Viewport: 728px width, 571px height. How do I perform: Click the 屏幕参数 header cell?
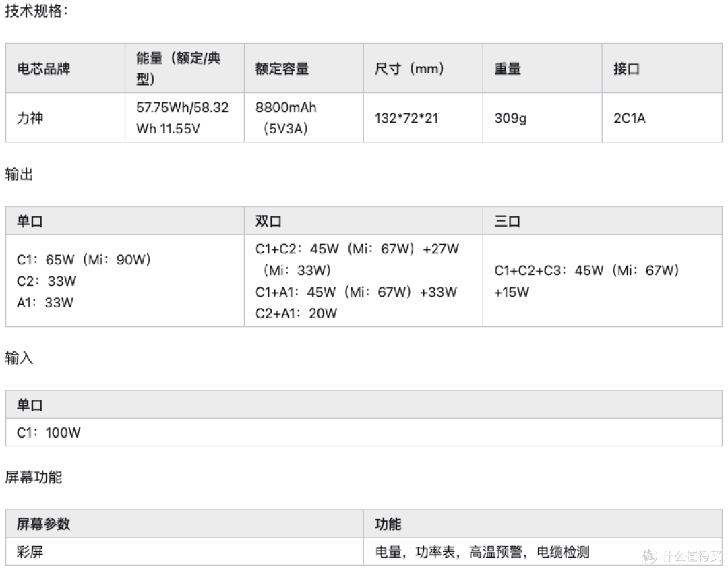185,524
